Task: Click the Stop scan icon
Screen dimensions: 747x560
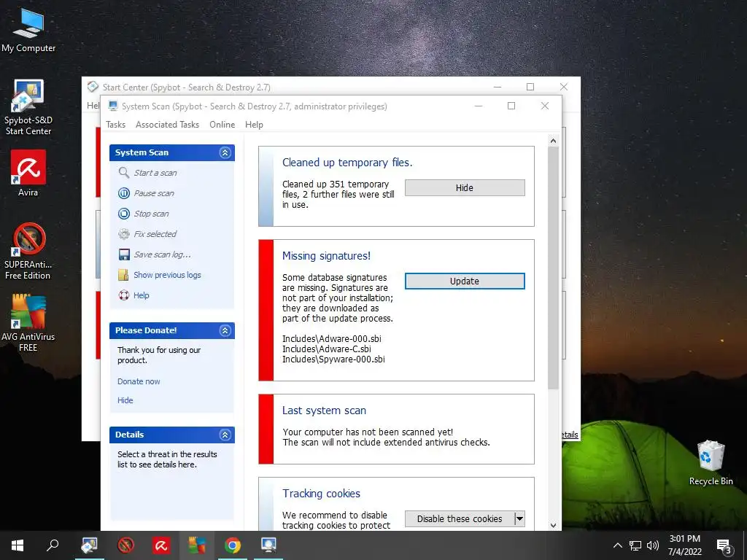Action: tap(124, 214)
